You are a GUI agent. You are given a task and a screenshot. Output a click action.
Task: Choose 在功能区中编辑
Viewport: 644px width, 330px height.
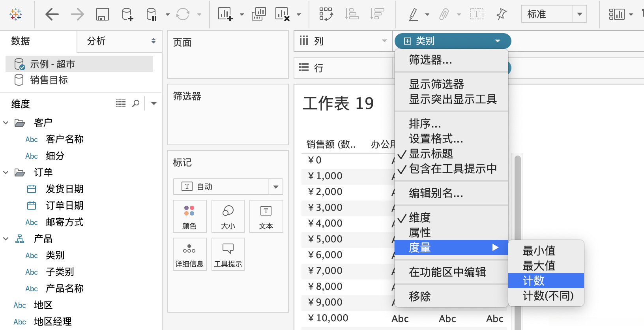451,272
